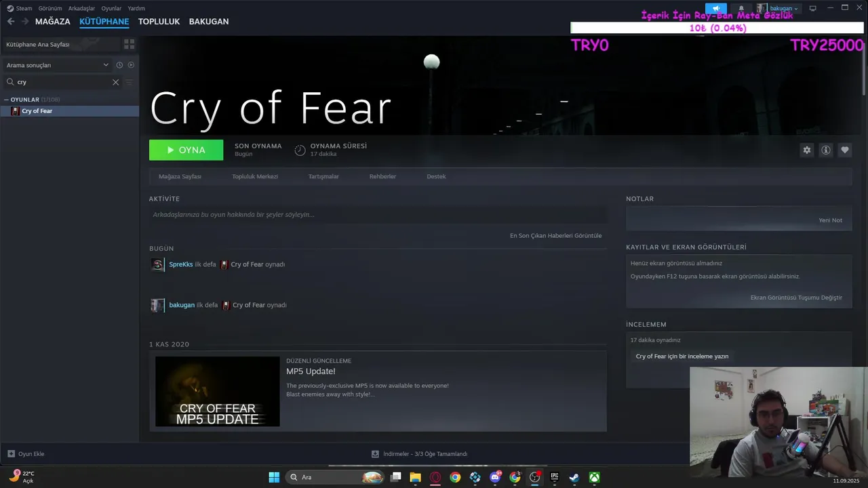Open the BAKUGAN profile tab
Image resolution: width=868 pixels, height=488 pixels.
pos(209,22)
